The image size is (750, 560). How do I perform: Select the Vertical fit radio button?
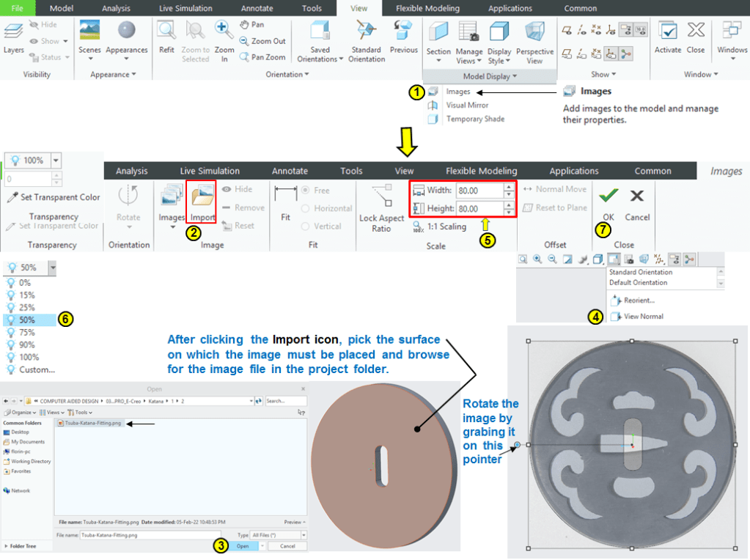tap(306, 226)
